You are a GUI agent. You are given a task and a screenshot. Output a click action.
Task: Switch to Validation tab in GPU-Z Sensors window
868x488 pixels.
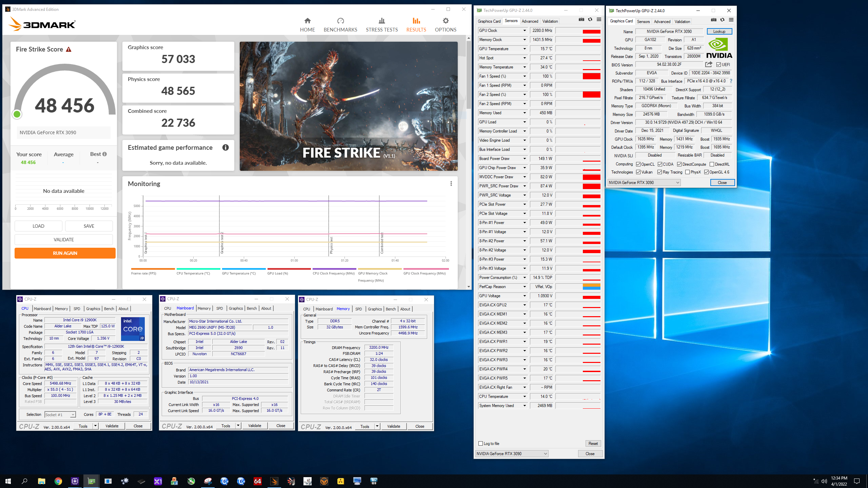coord(550,21)
